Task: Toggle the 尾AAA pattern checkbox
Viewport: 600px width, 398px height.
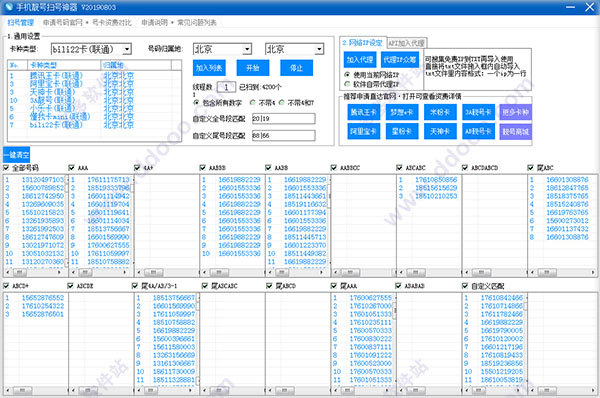Action: [334, 286]
